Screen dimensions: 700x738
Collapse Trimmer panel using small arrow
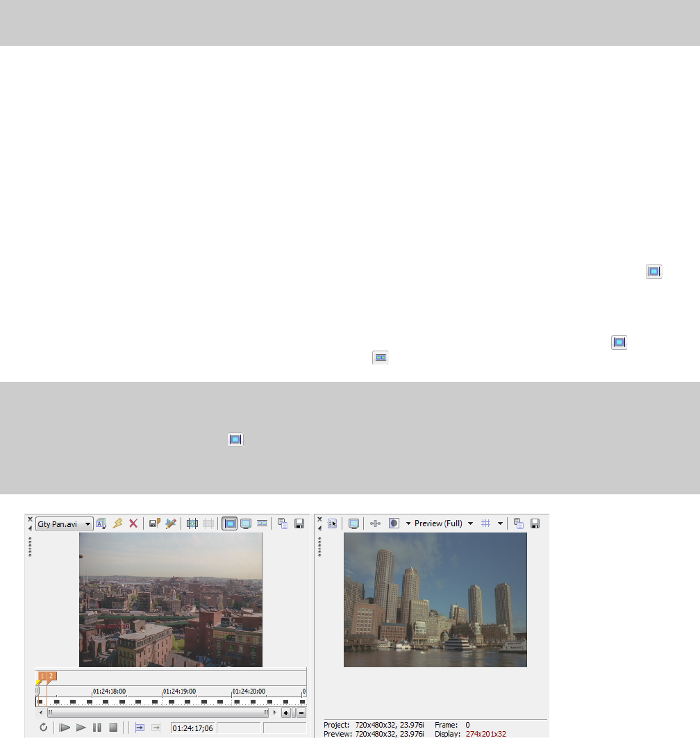coord(30,528)
